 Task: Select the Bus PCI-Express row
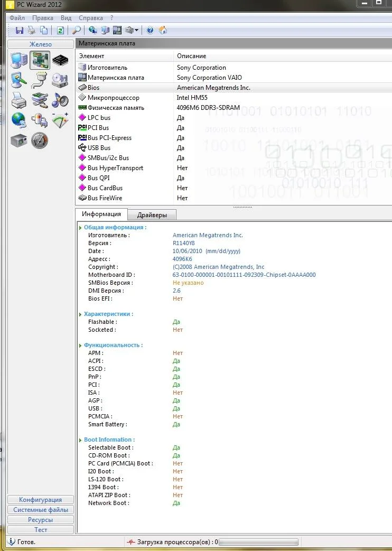[234, 138]
